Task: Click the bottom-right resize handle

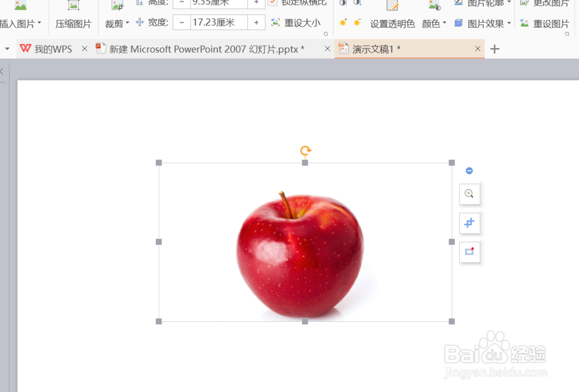Action: coord(452,321)
